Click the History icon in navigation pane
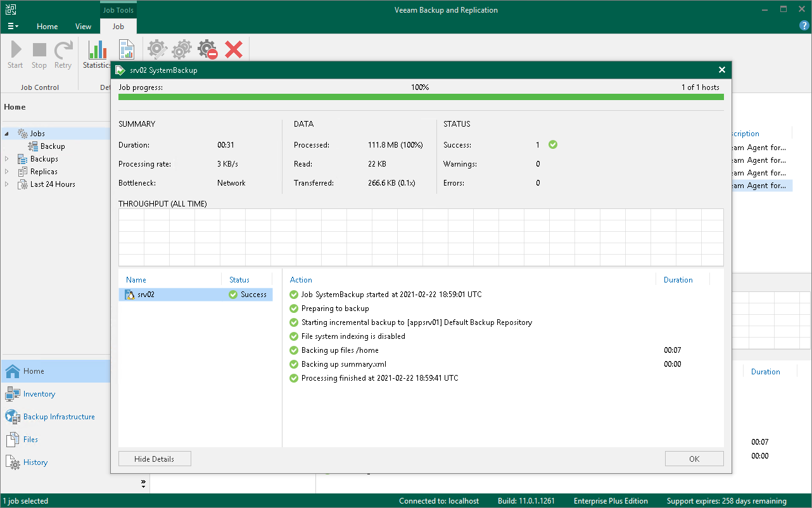 13,462
